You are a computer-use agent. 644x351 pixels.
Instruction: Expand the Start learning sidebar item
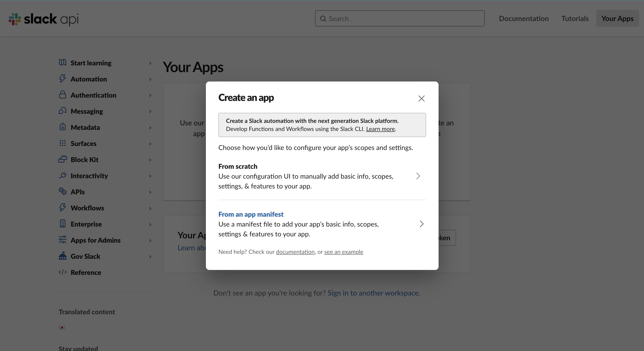pos(150,63)
